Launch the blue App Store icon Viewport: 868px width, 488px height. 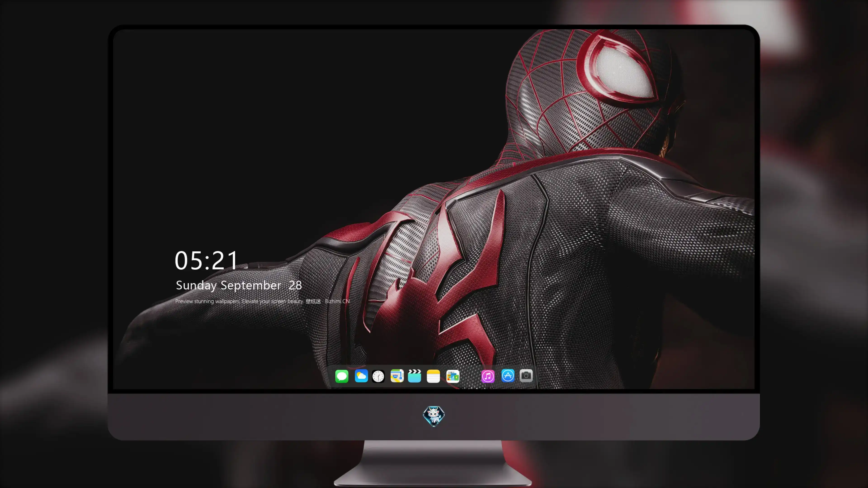(508, 375)
